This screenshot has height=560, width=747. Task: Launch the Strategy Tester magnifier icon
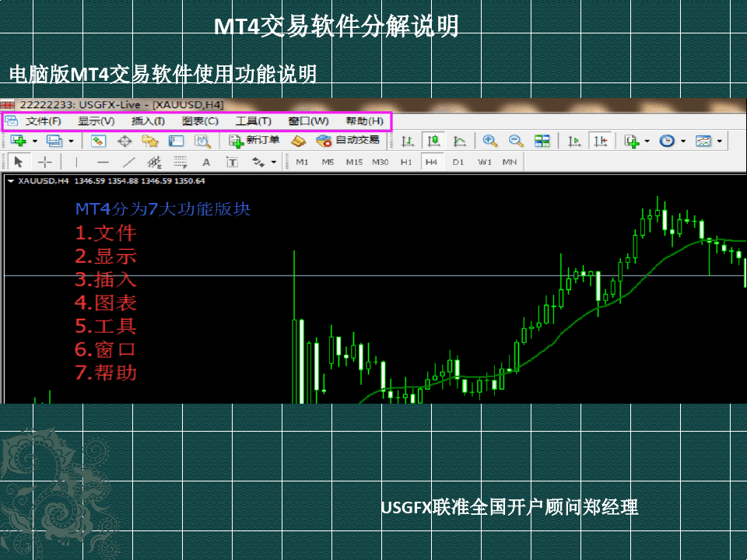click(x=202, y=141)
